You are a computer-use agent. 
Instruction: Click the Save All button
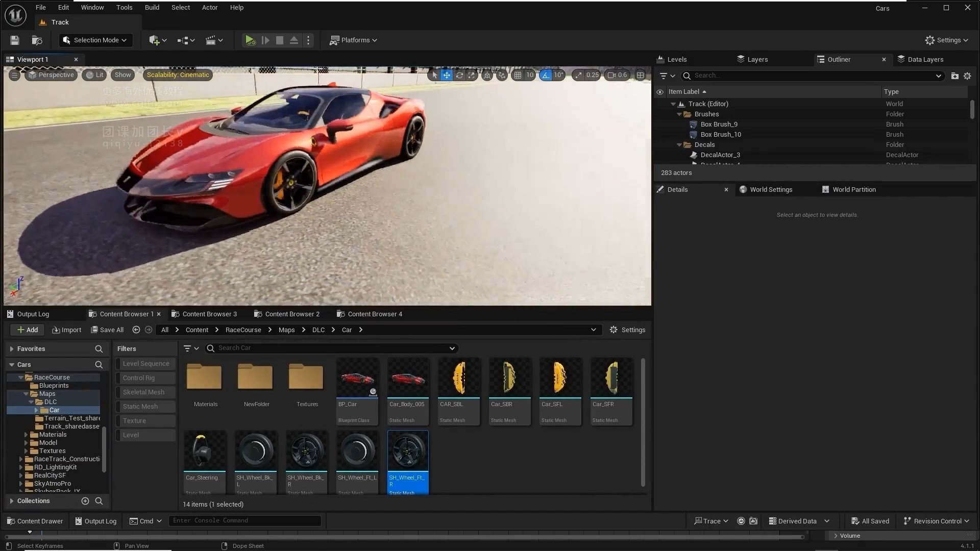point(107,330)
